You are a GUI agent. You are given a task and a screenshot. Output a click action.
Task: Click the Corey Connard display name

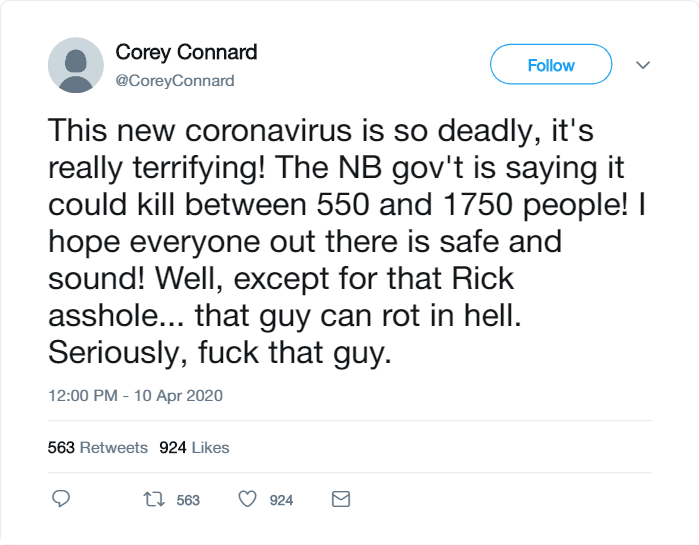click(x=186, y=53)
